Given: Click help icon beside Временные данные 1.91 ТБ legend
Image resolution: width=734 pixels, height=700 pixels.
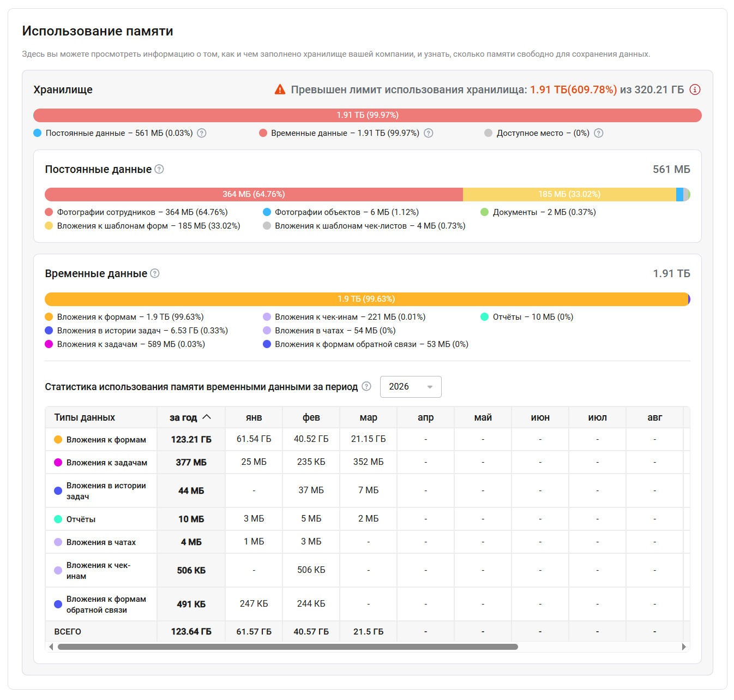Looking at the screenshot, I should 429,133.
